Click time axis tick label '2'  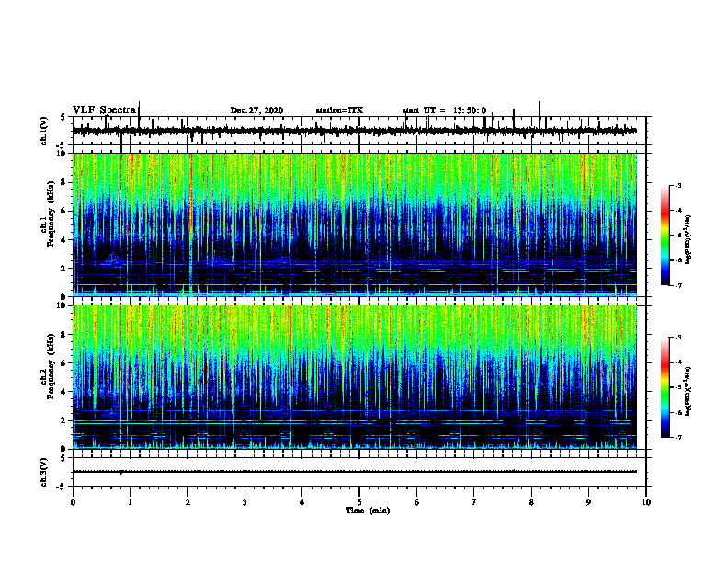pos(188,502)
